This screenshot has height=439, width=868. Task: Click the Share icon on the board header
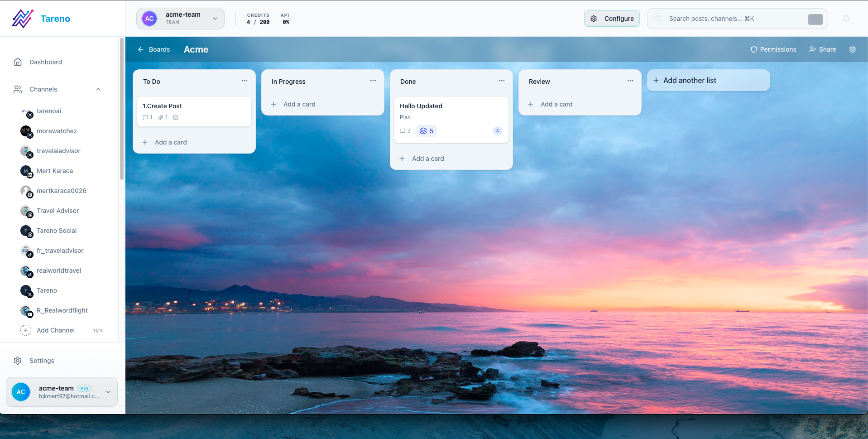(812, 49)
